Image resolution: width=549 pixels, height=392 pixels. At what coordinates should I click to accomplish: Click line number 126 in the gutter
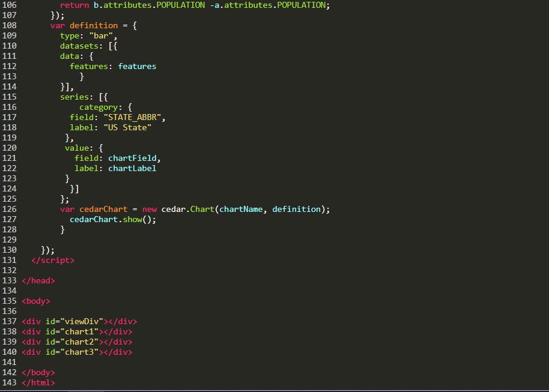(x=9, y=209)
